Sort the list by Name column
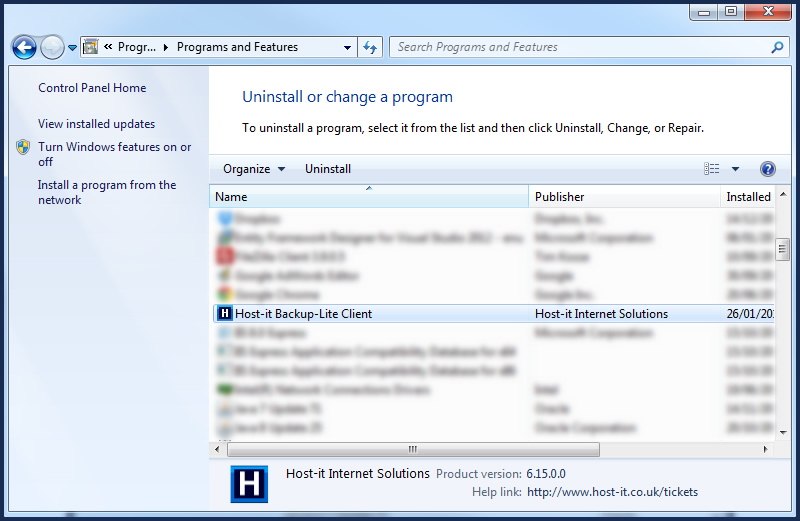The image size is (800, 521). point(369,196)
